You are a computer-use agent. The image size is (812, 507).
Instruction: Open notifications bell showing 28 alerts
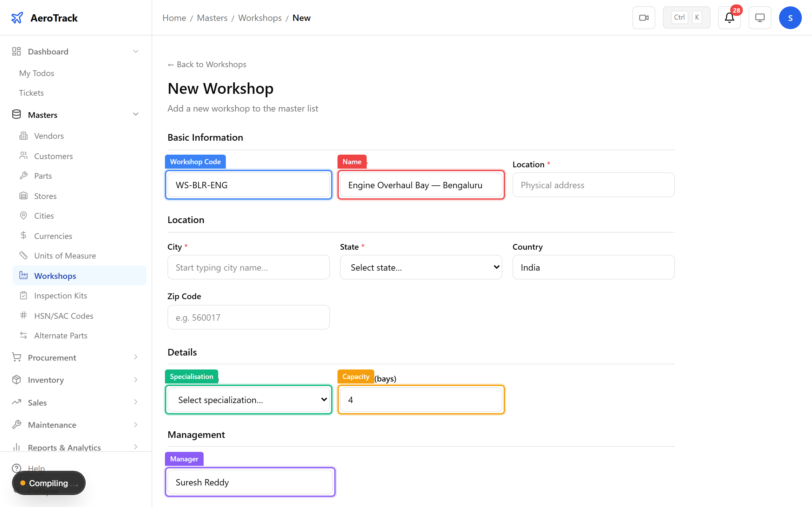tap(729, 18)
